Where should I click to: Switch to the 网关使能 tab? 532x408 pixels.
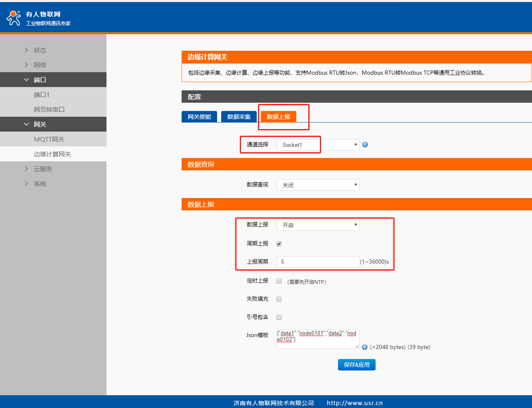199,117
